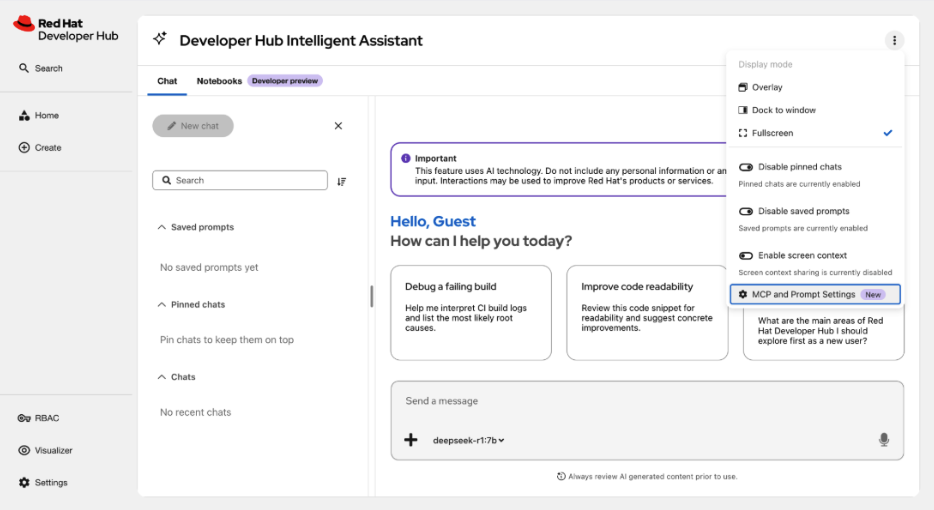Click the sort chats icon
Viewport: 934px width, 510px height.
[341, 181]
